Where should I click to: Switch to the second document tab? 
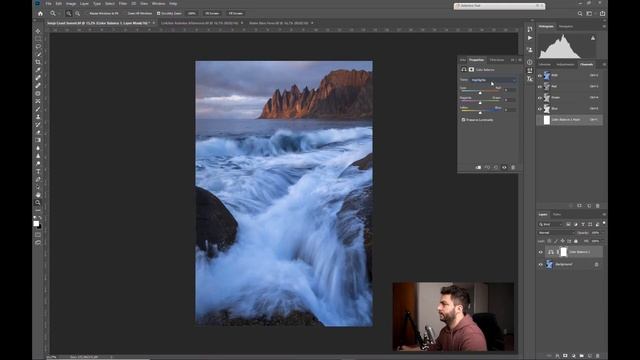click(x=199, y=23)
